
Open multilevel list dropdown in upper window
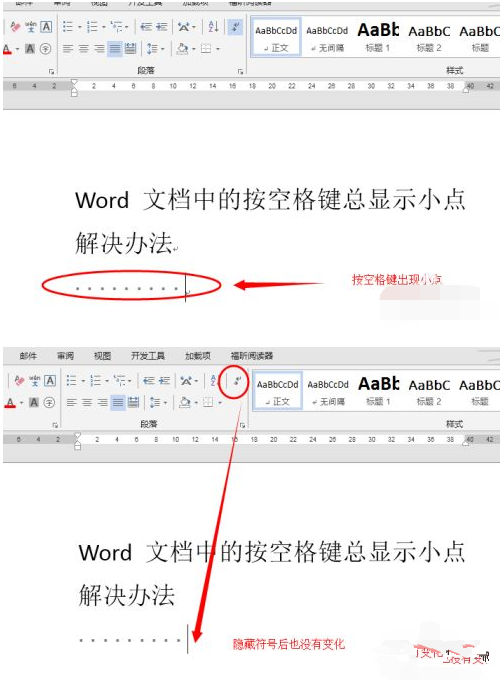pos(127,27)
